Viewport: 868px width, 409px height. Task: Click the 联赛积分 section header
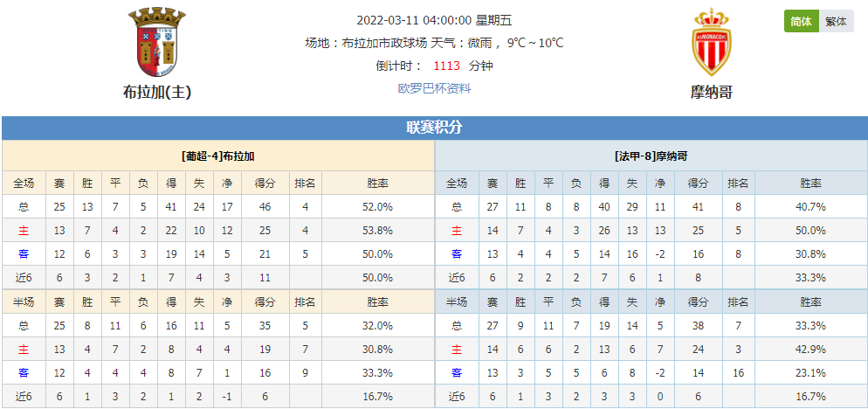(435, 128)
